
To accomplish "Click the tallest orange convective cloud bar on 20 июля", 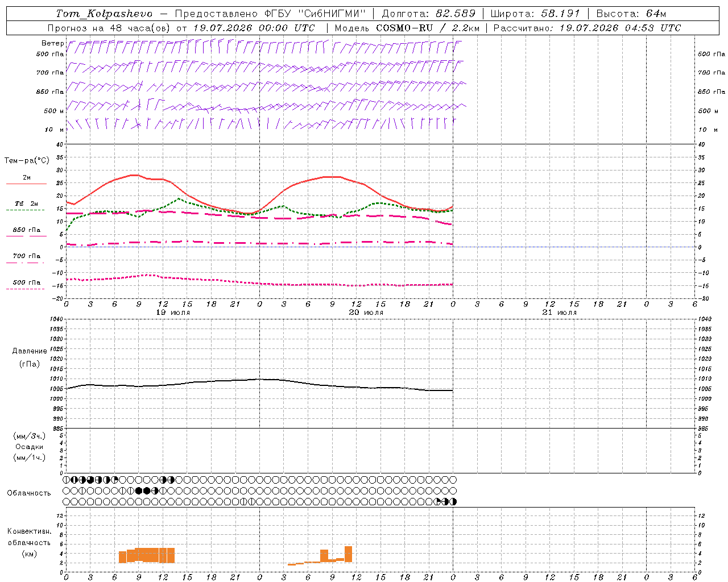I will (348, 554).
